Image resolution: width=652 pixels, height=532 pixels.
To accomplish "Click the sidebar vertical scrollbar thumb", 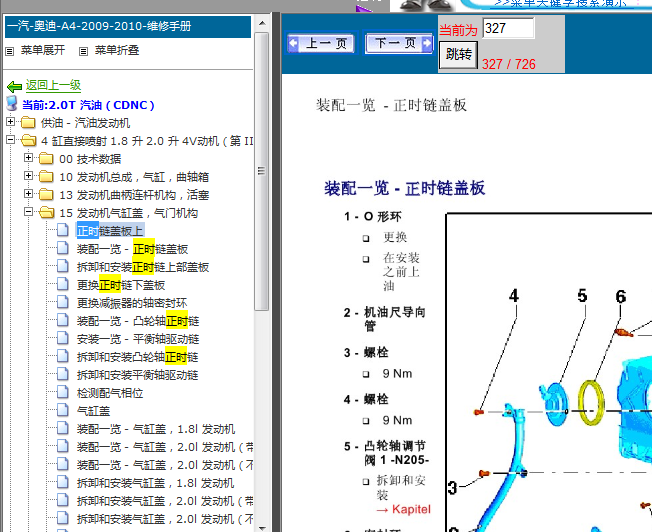I will [262, 171].
